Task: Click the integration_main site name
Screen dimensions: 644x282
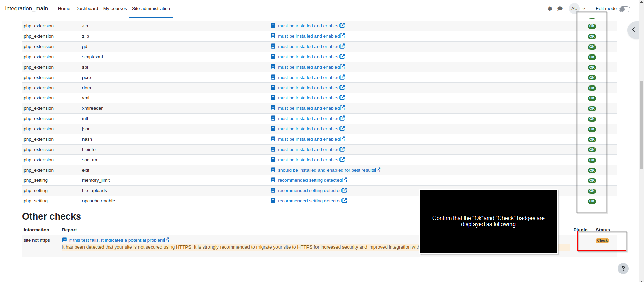Action: tap(26, 8)
